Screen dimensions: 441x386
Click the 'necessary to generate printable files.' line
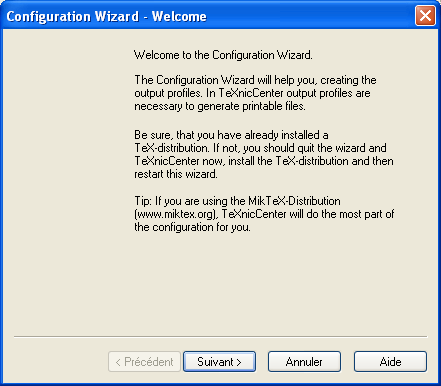(220, 106)
